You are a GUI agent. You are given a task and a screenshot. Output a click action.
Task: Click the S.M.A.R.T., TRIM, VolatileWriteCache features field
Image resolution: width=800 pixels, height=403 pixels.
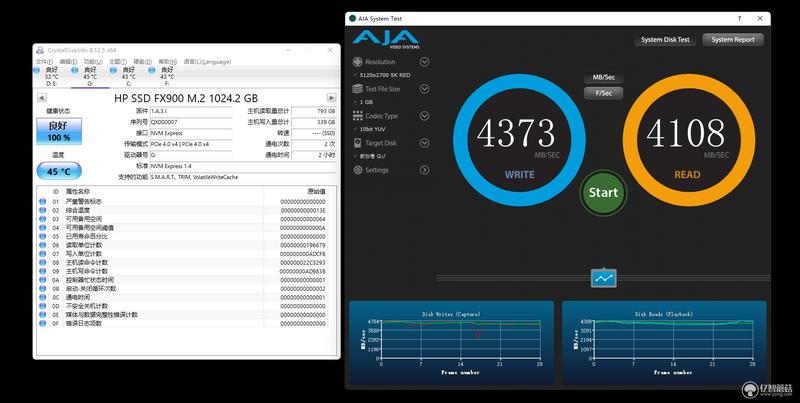(243, 177)
